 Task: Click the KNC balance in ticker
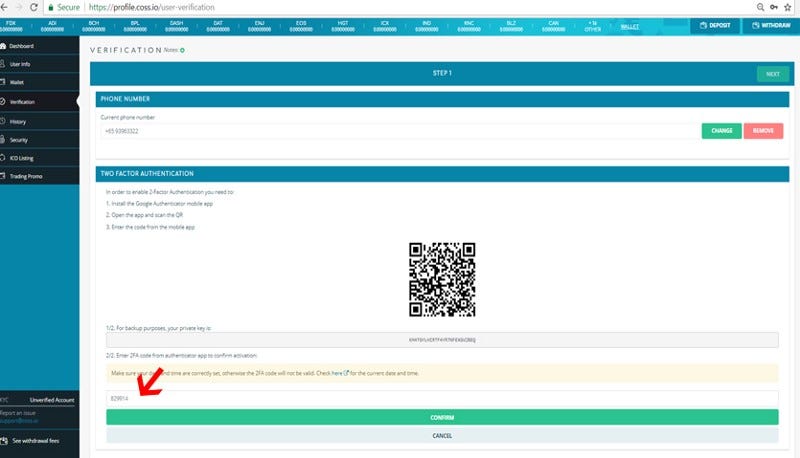469,27
